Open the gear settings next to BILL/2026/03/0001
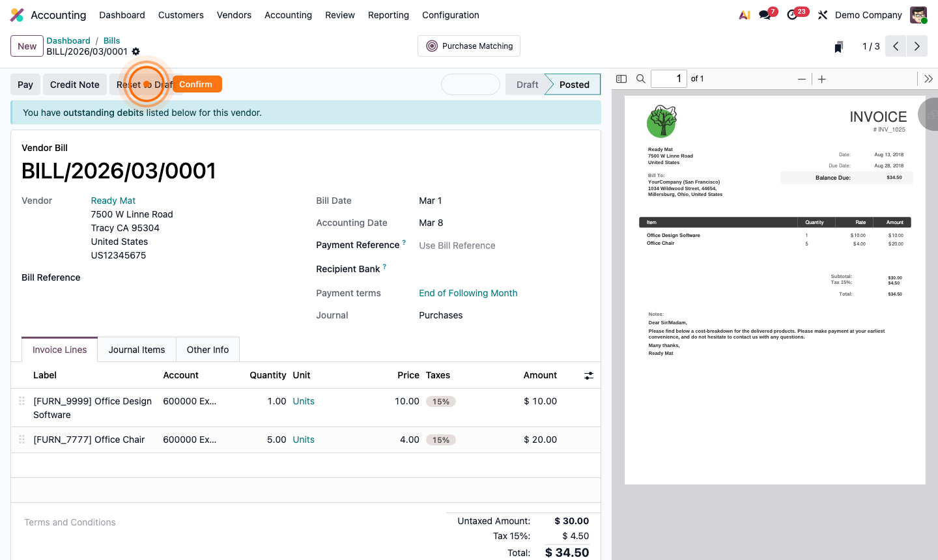 tap(135, 51)
